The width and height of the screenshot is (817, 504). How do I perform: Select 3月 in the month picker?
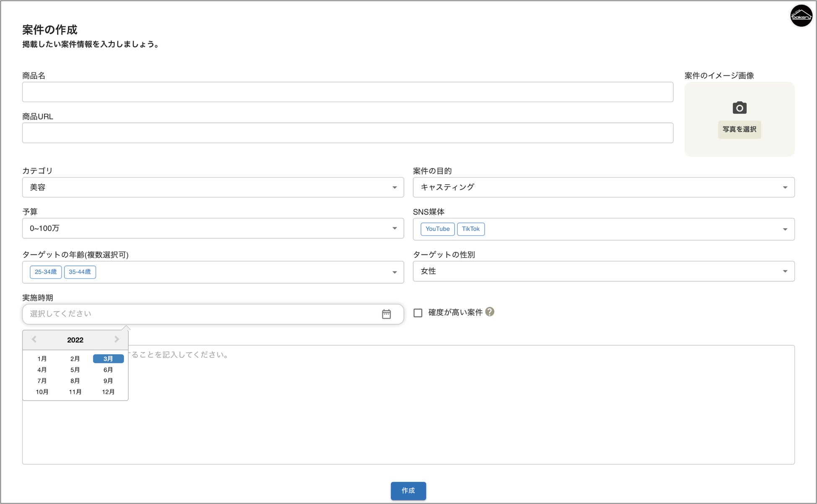108,359
